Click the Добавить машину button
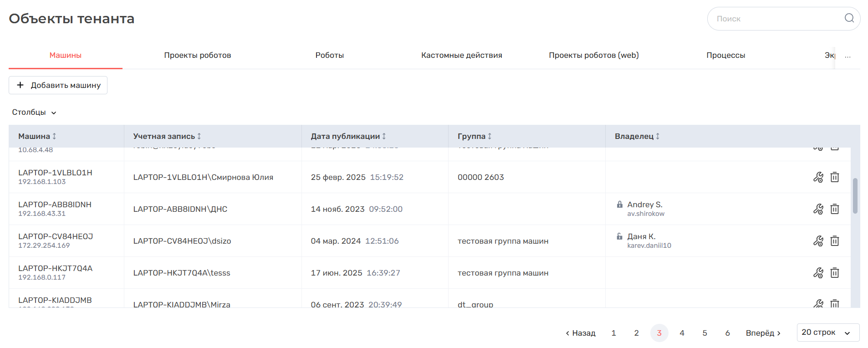The width and height of the screenshot is (868, 348). pyautogui.click(x=58, y=85)
